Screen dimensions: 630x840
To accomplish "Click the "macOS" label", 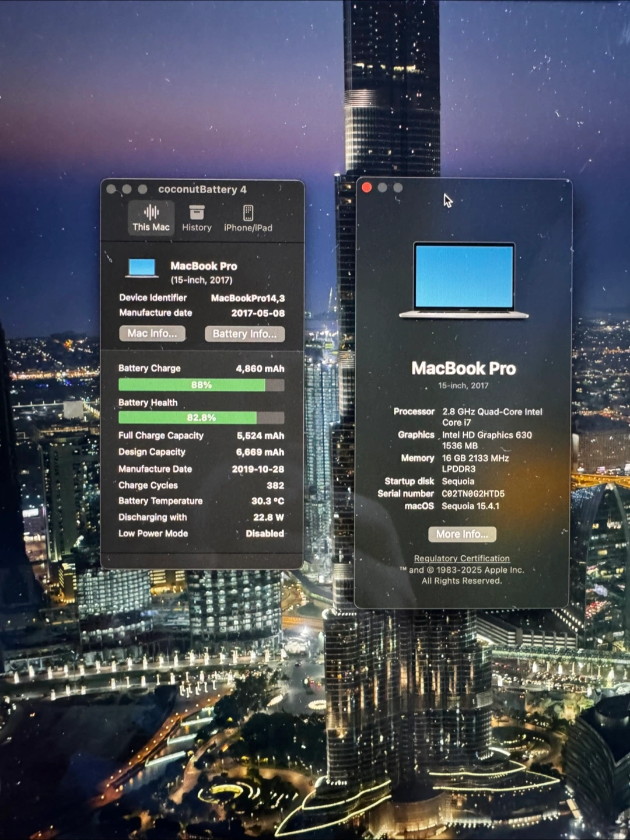I will pyautogui.click(x=419, y=506).
